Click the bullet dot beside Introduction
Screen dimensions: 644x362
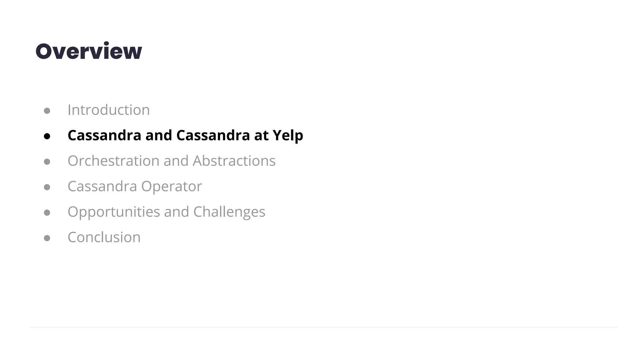pyautogui.click(x=47, y=111)
